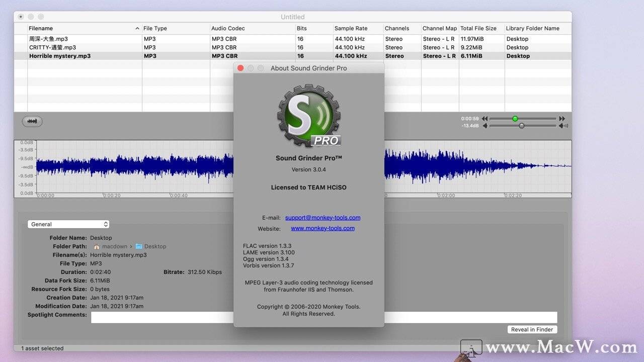Click MP3 CBR codec in 周深-大鱼 row
Screen dimensions: 644x362
point(224,39)
